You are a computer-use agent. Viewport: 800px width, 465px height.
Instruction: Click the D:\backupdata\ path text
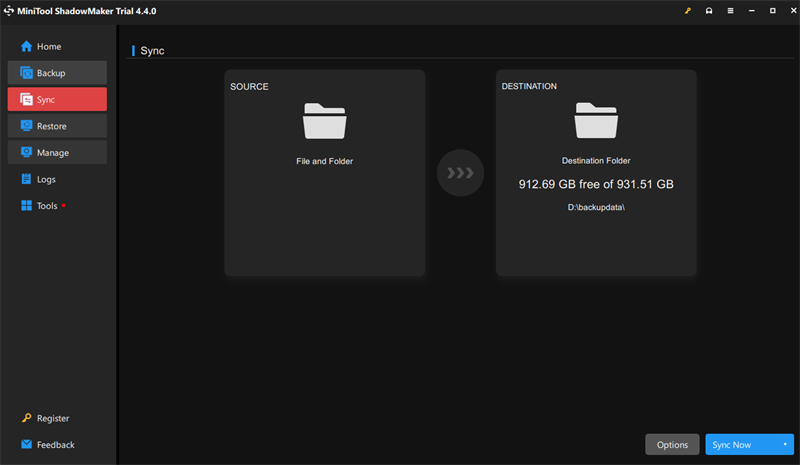pyautogui.click(x=596, y=207)
